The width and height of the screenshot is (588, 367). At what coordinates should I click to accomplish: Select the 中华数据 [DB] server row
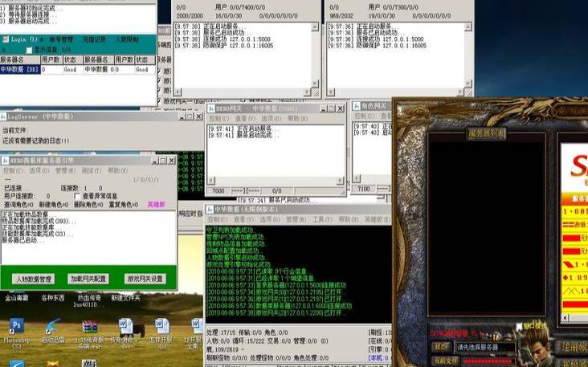coord(19,70)
